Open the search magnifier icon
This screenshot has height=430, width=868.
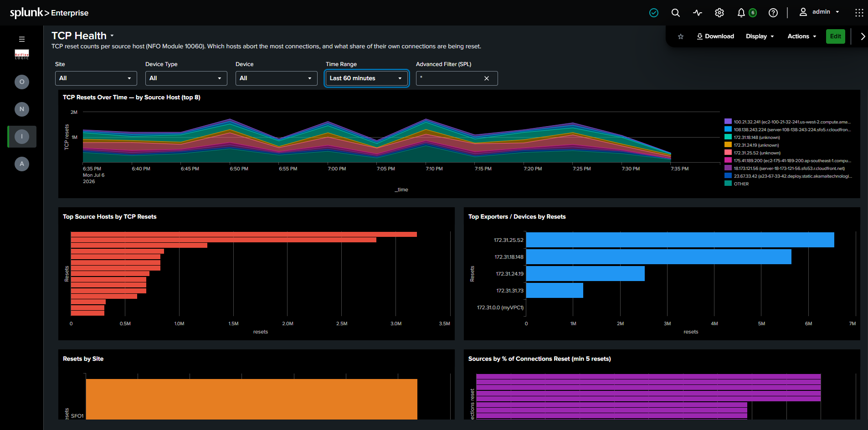676,13
